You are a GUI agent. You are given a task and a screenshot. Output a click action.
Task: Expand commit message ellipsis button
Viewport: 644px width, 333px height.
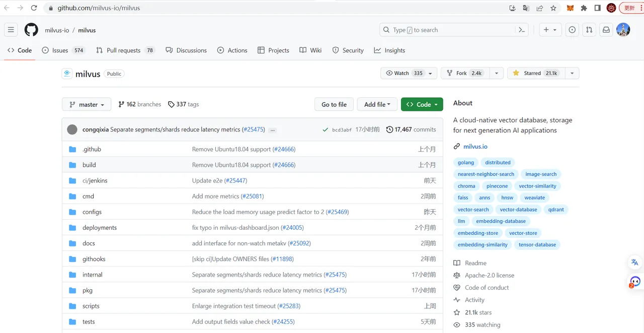click(x=273, y=130)
